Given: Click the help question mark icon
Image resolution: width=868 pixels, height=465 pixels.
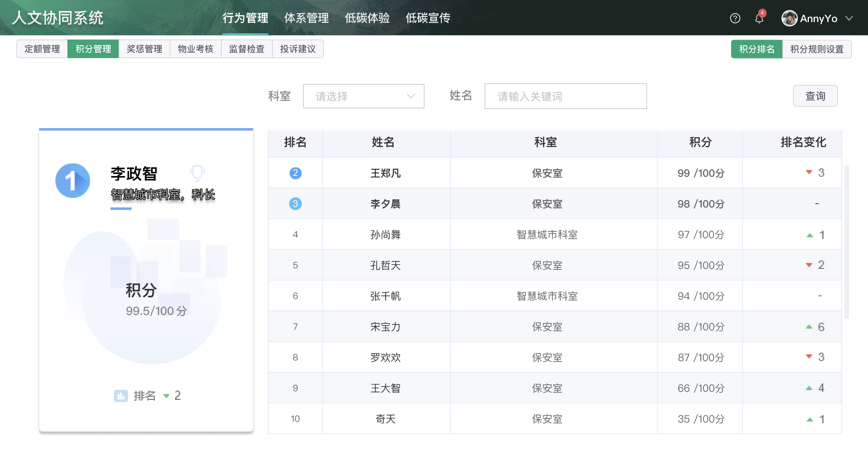Looking at the screenshot, I should pos(735,18).
